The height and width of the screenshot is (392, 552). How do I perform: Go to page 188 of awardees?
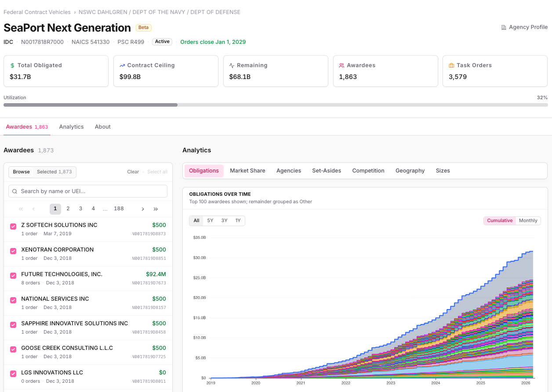pyautogui.click(x=119, y=209)
